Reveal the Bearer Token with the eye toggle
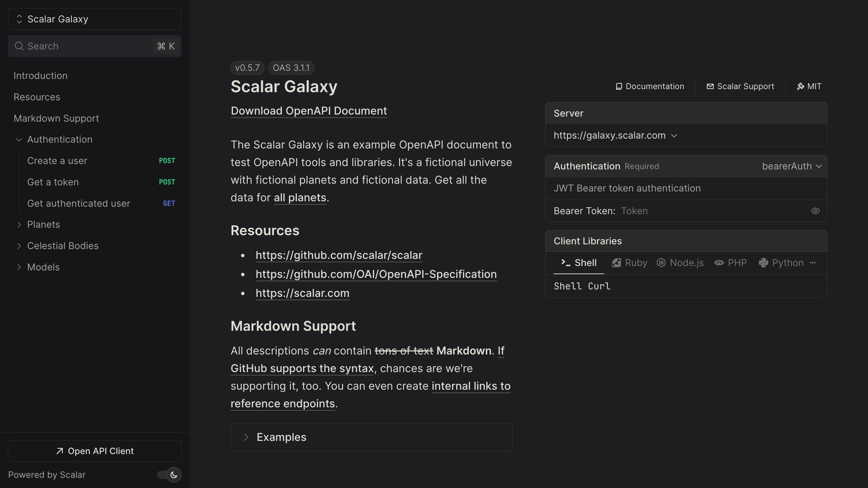Screen dimensions: 868x488 [x=815, y=211]
